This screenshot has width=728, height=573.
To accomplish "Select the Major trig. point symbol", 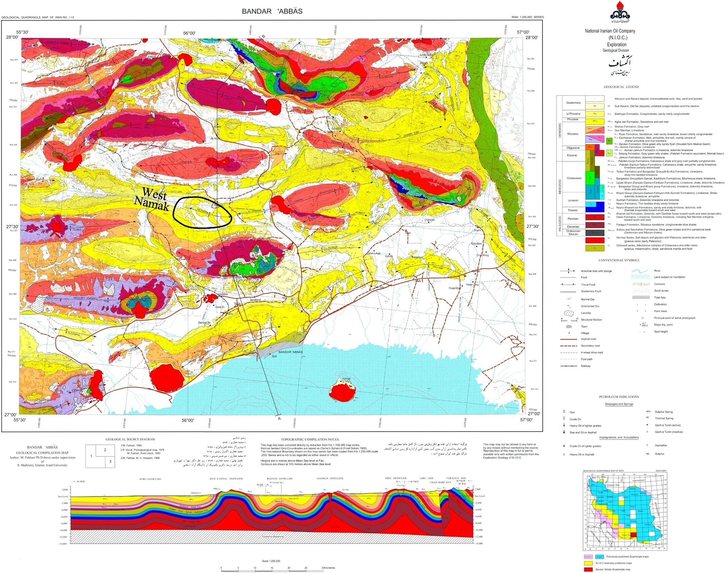I will point(644,324).
